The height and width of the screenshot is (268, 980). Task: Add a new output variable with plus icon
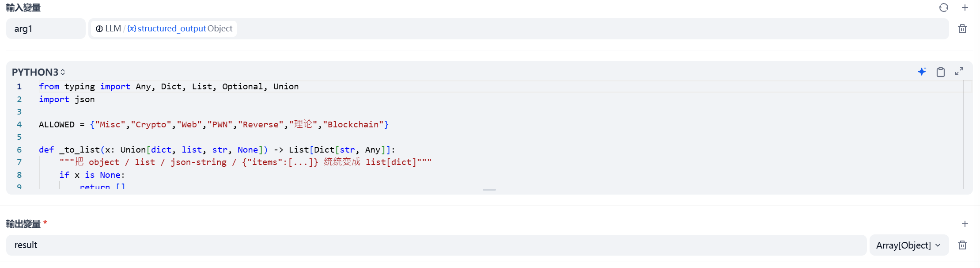tap(965, 224)
